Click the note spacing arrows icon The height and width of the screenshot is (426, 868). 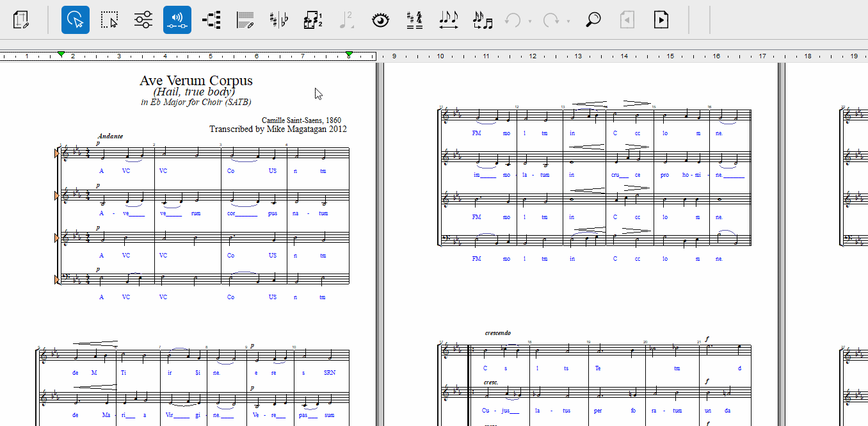(449, 20)
